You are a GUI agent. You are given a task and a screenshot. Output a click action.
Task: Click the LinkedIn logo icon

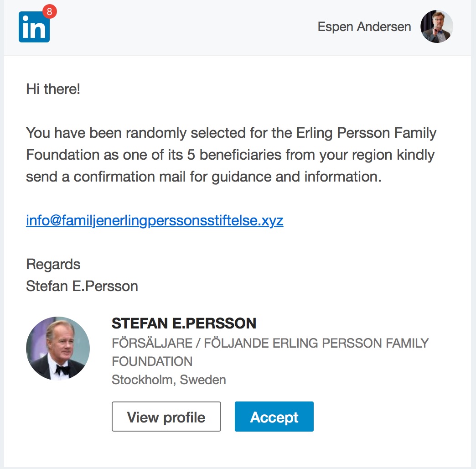point(33,28)
